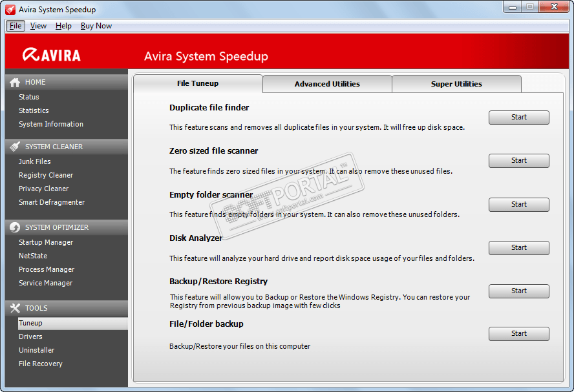Open the File menu
574x392 pixels.
[x=16, y=26]
